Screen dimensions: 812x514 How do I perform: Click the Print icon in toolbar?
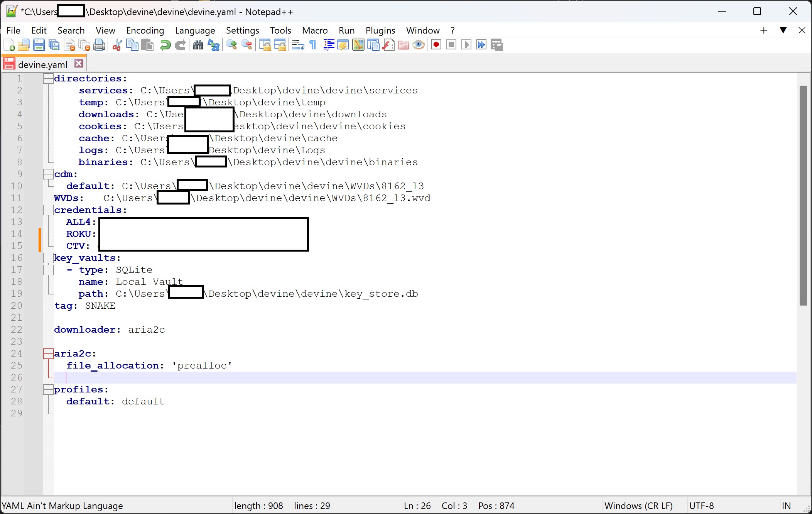coord(100,45)
